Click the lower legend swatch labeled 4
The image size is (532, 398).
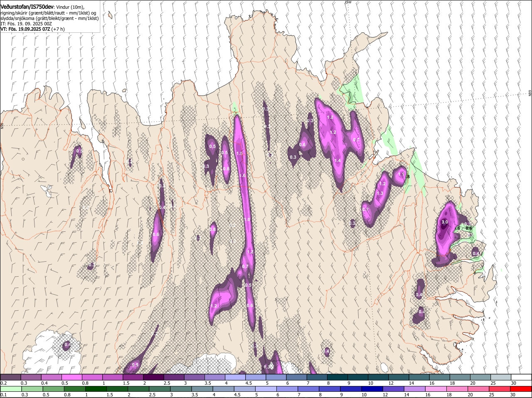coord(224,389)
